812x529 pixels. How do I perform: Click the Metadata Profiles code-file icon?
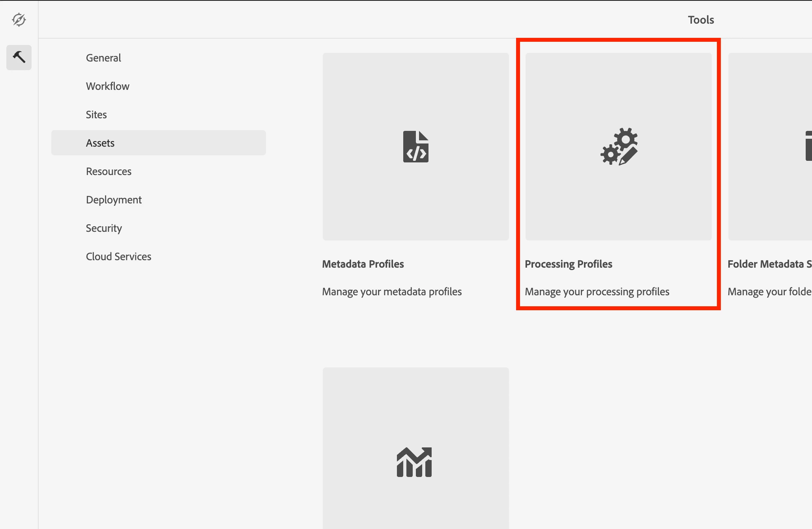(x=415, y=146)
